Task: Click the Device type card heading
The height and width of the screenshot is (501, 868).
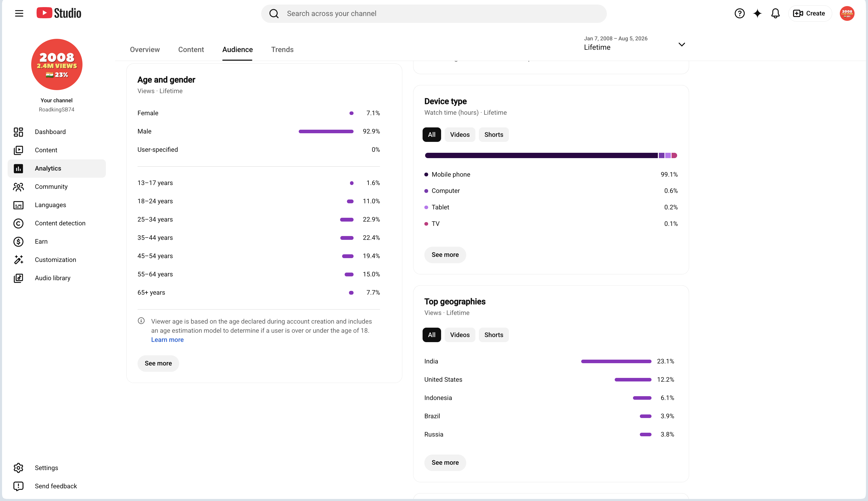Action: click(445, 101)
